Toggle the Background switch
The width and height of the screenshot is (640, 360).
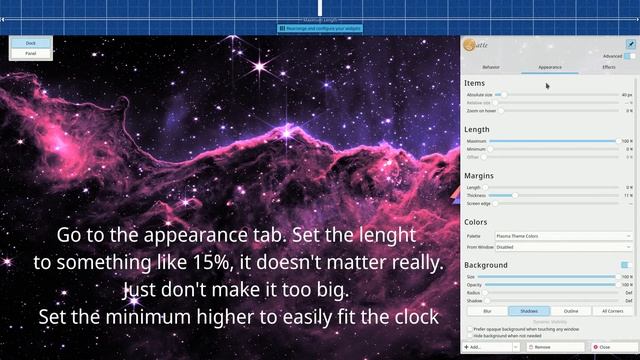tap(626, 265)
